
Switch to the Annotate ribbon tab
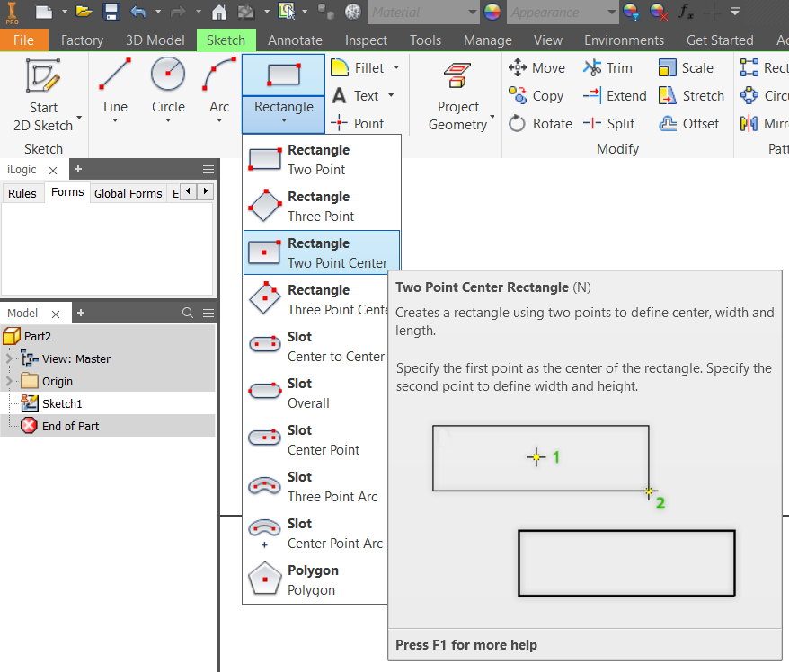pyautogui.click(x=295, y=40)
